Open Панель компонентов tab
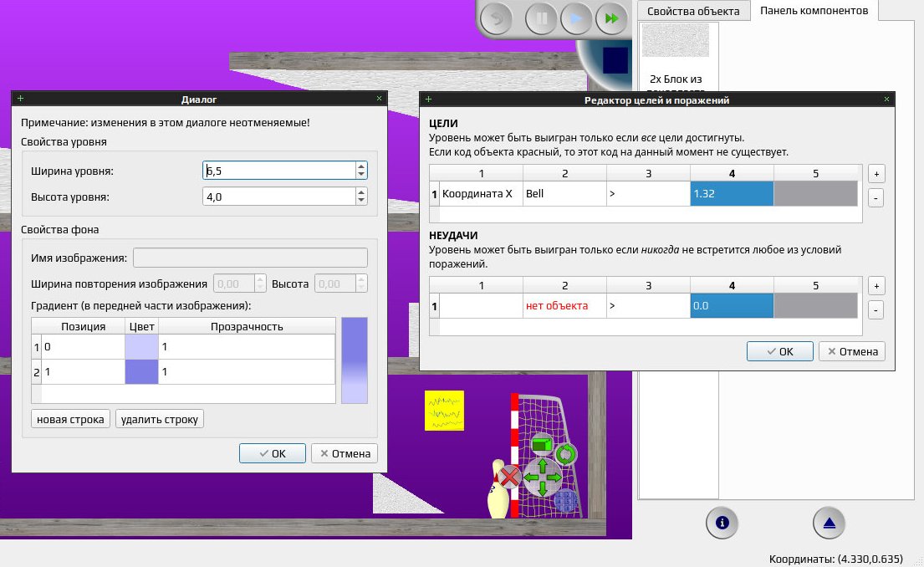 [x=814, y=11]
